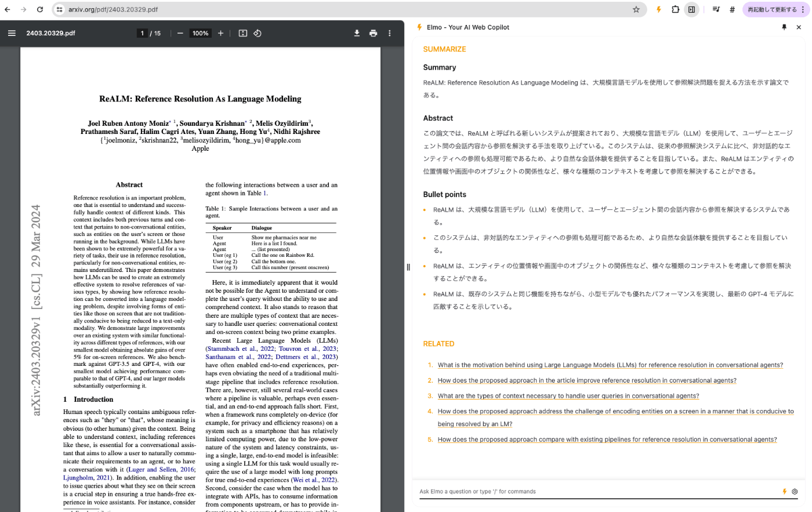This screenshot has width=812, height=512.
Task: Click the orange Elmo lightning extension icon
Action: tap(659, 9)
